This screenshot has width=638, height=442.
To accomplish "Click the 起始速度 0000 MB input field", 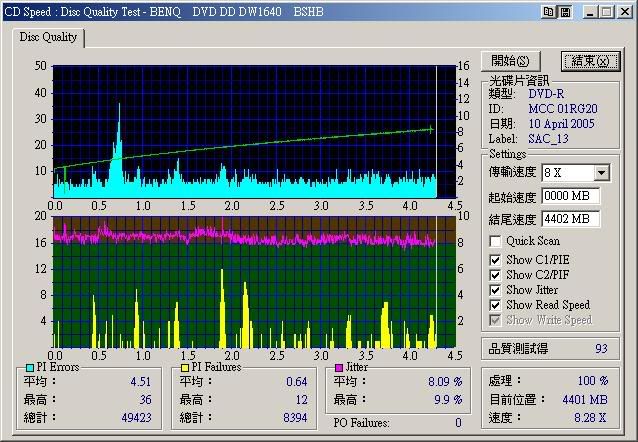I will click(570, 196).
